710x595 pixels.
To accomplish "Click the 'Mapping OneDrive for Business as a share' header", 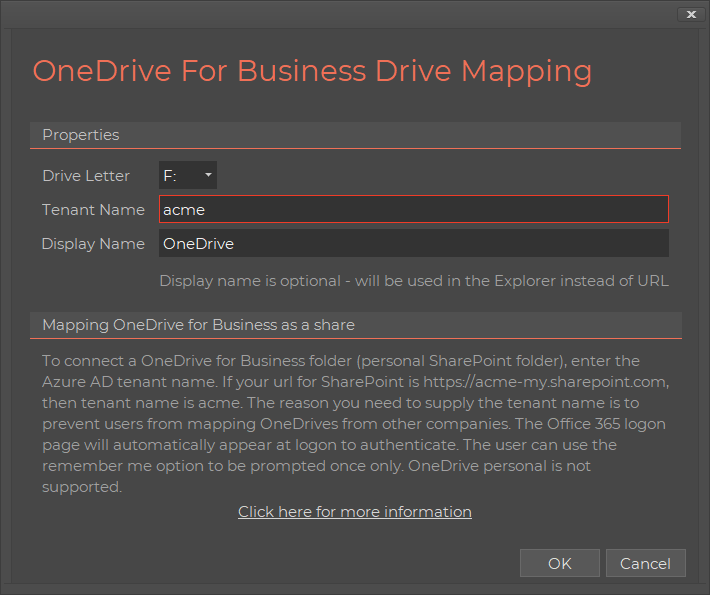I will pyautogui.click(x=355, y=325).
